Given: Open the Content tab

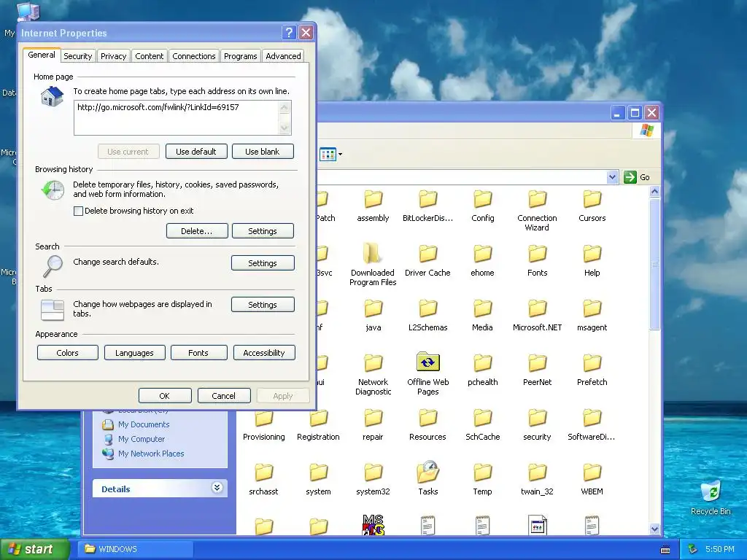Looking at the screenshot, I should tap(149, 56).
